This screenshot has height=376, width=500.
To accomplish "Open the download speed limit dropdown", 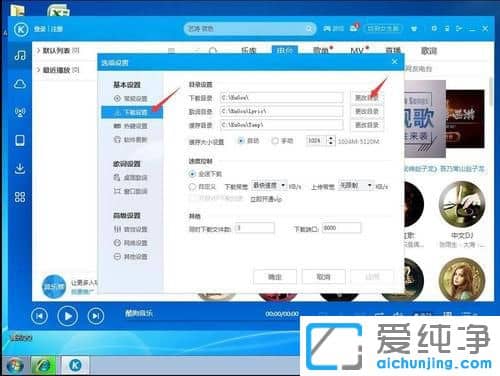I will coord(269,185).
